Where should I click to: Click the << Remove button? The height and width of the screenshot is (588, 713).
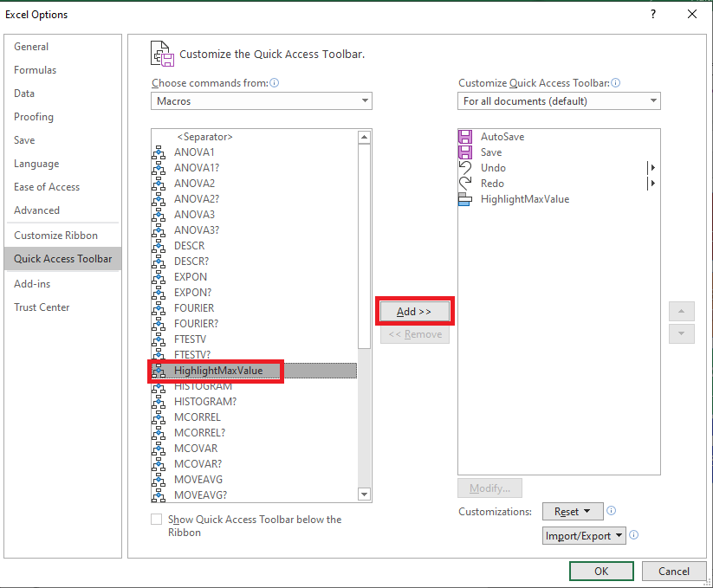[x=415, y=334]
